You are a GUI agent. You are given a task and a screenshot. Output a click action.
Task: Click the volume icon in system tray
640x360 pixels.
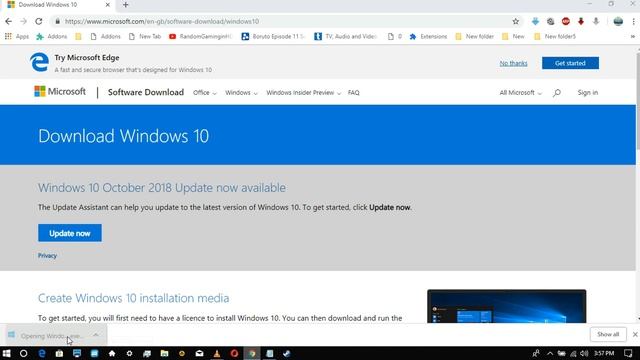coord(584,353)
